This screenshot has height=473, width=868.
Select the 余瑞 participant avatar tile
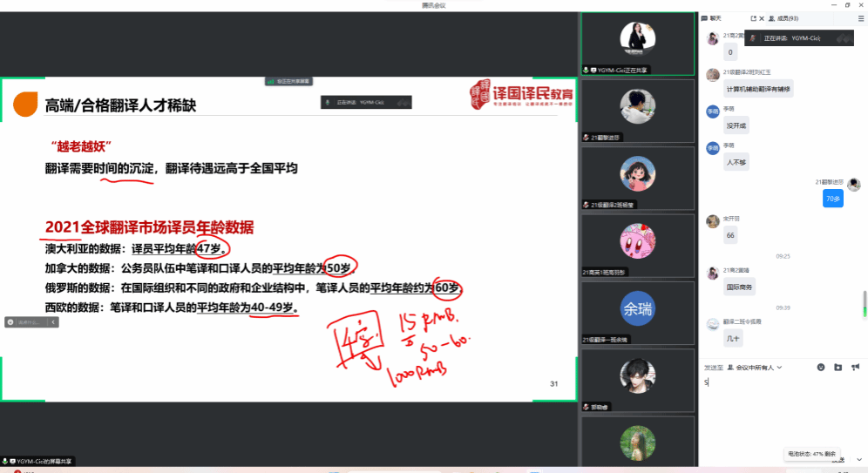637,308
